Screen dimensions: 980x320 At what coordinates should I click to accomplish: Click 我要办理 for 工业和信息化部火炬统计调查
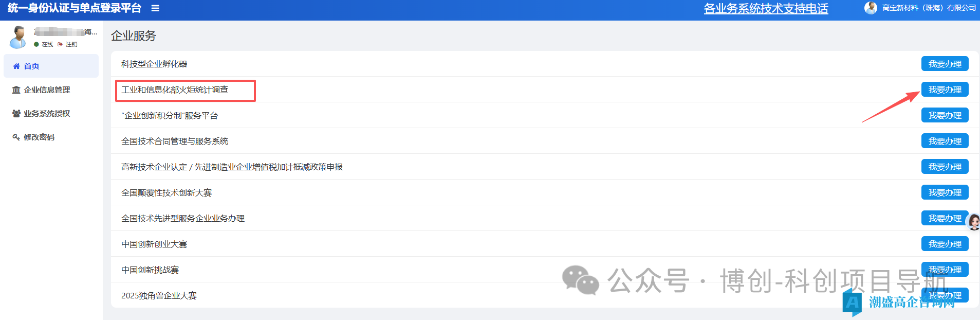coord(945,90)
